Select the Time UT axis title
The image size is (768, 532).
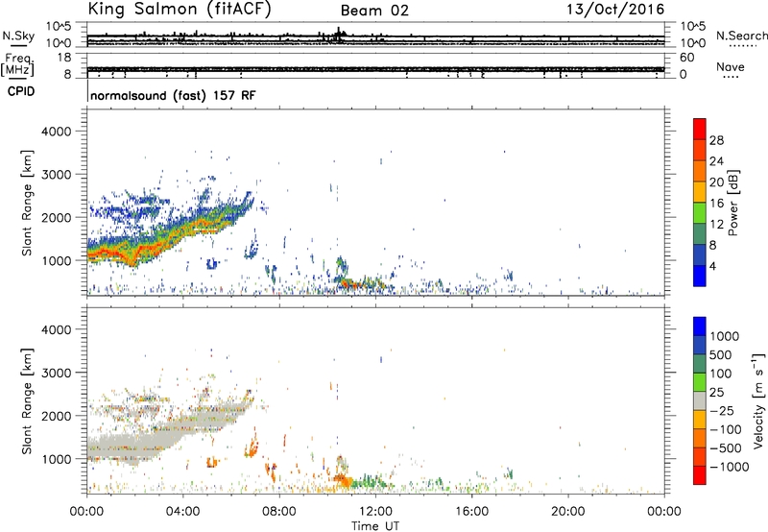375,526
